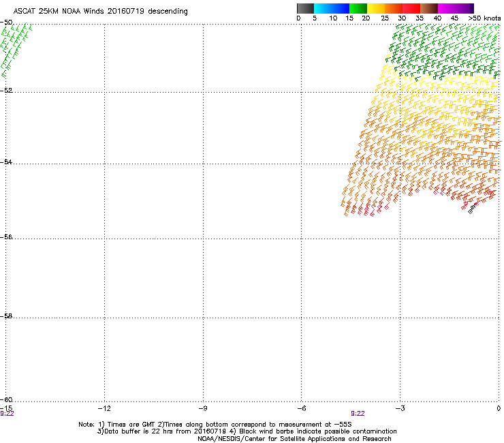Click the longitude label "-12"
This screenshot has height=443, width=504.
104,408
